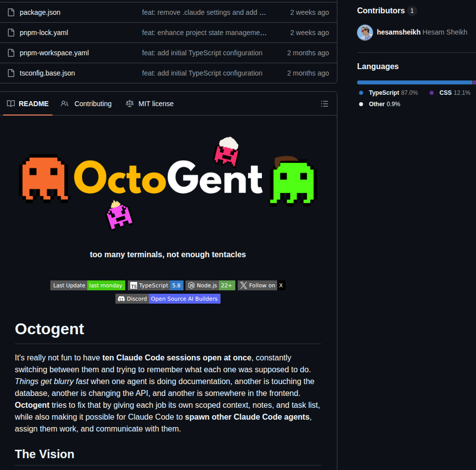Click the Node.js hexagon logo icon
This screenshot has height=470, width=476.
coord(191,285)
